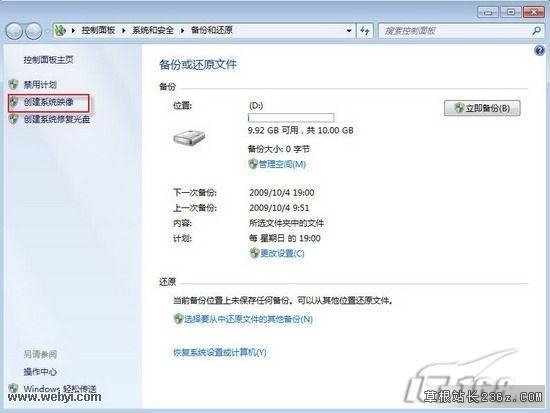Select 系统和安全 breadcrumb item

153,31
